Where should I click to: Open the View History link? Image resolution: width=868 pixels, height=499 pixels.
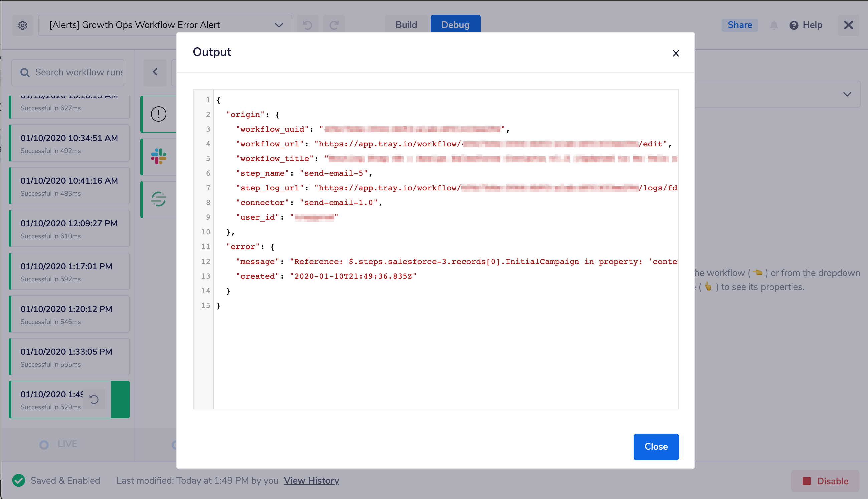coord(311,481)
